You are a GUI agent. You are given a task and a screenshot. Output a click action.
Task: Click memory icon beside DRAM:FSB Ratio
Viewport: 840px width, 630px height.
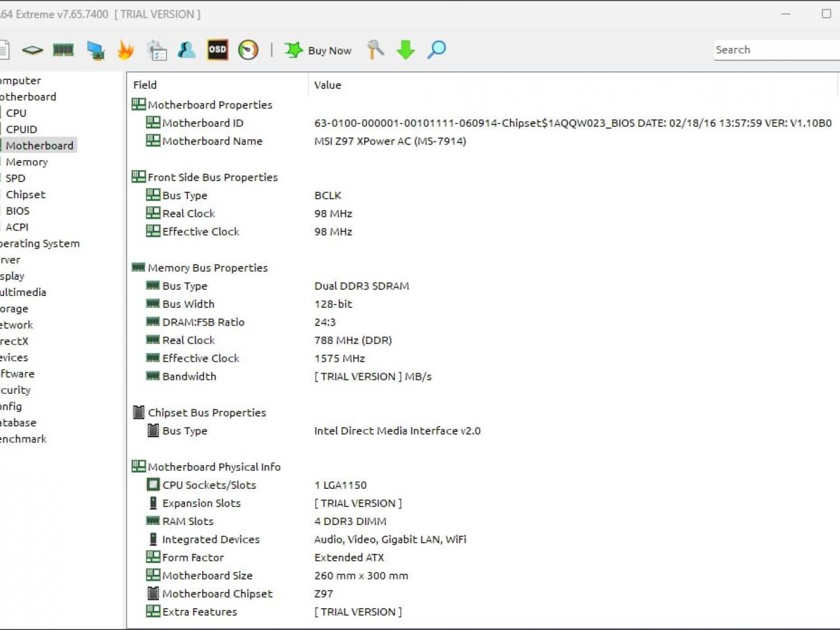coord(153,322)
